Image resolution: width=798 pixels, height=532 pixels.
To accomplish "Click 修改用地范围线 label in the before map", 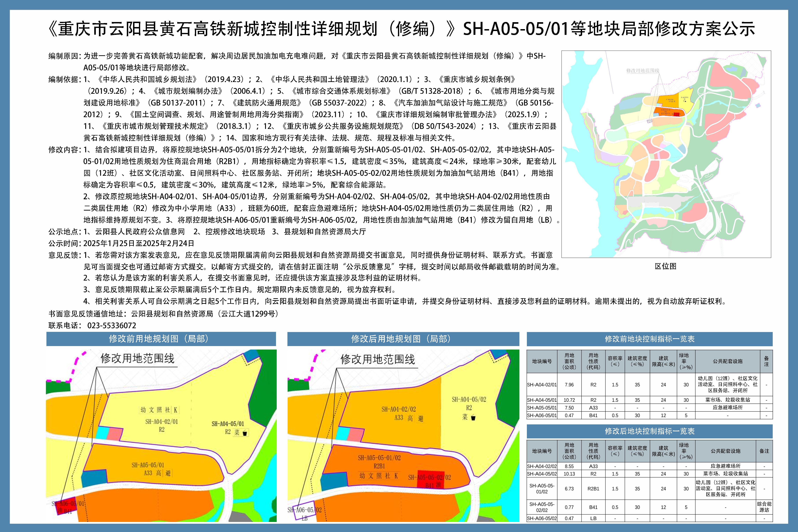I will click(137, 359).
